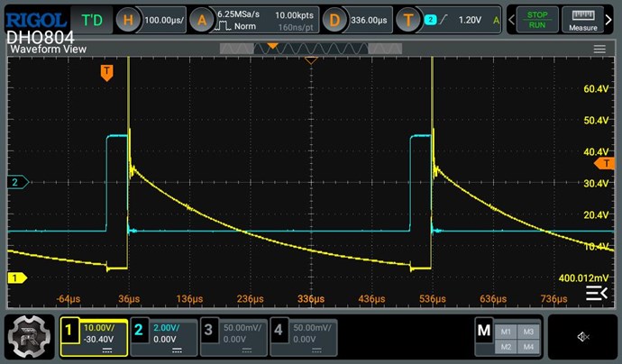Screen dimensions: 622x364
Task: Tap the 336µs time axis label
Action: [311, 298]
